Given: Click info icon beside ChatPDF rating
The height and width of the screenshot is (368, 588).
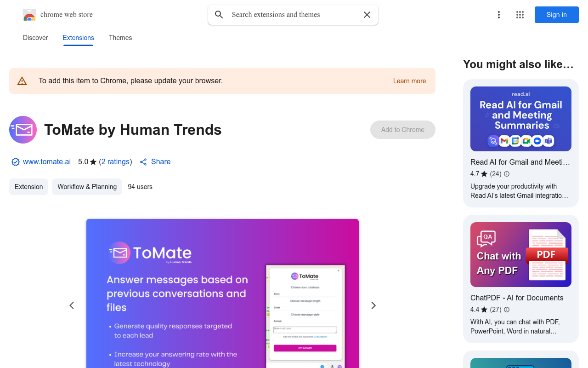Looking at the screenshot, I should [x=507, y=310].
